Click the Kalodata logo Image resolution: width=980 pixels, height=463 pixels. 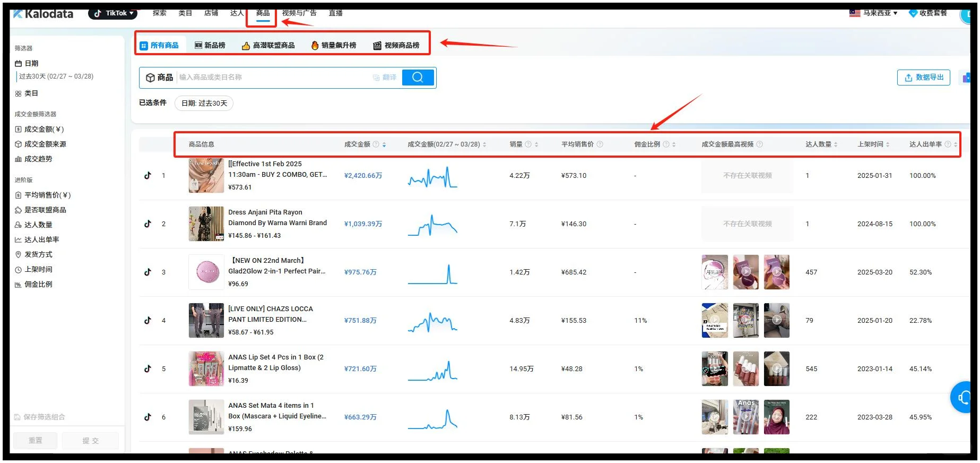(44, 14)
